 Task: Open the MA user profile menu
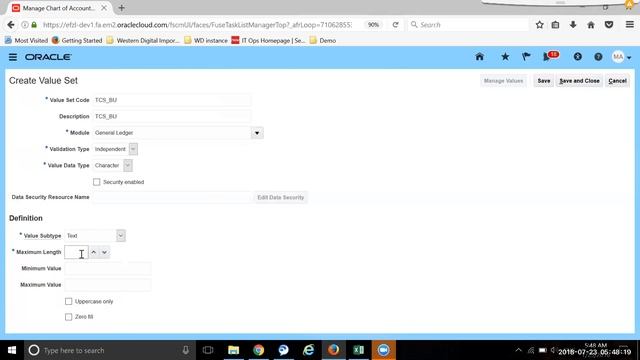pyautogui.click(x=621, y=57)
